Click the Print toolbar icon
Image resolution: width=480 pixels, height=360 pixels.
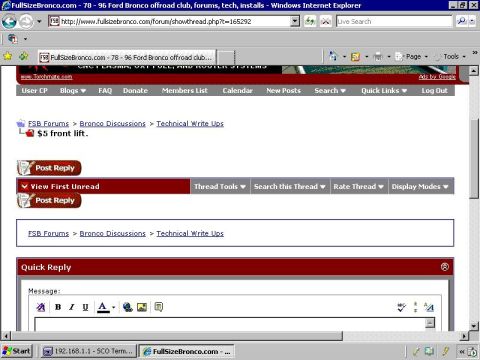pos(378,57)
